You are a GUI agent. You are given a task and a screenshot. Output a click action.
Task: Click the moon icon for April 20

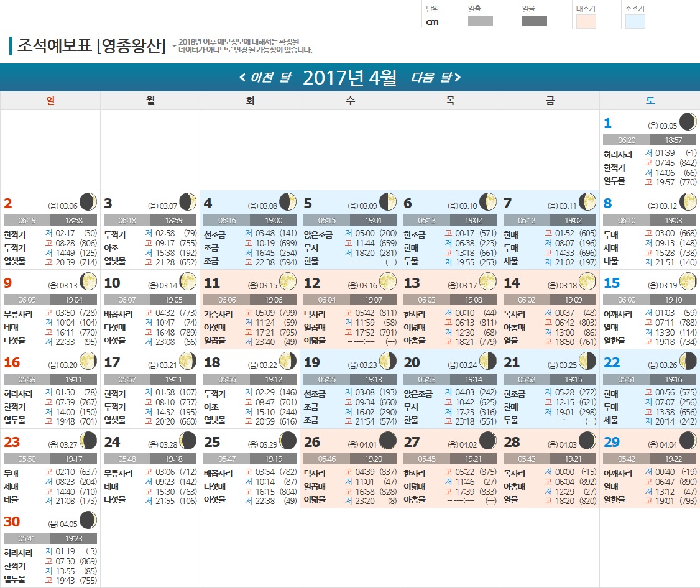click(x=488, y=361)
